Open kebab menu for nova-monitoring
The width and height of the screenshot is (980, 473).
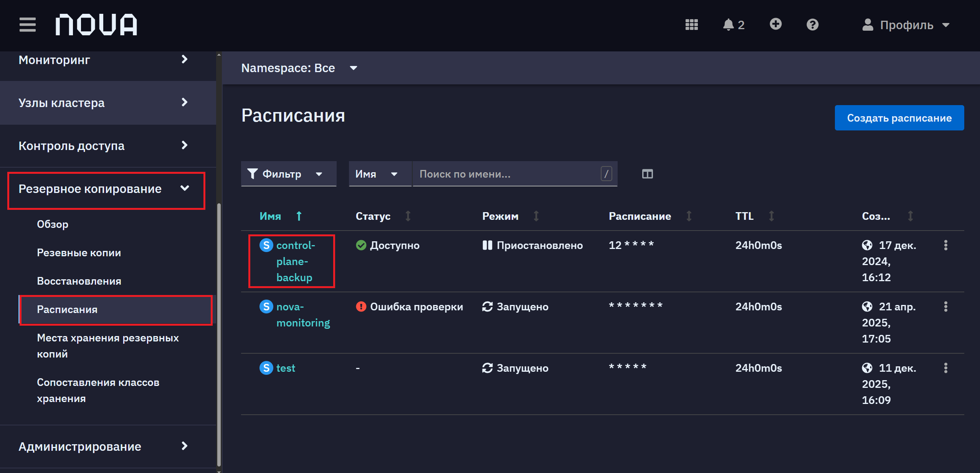coord(945,307)
